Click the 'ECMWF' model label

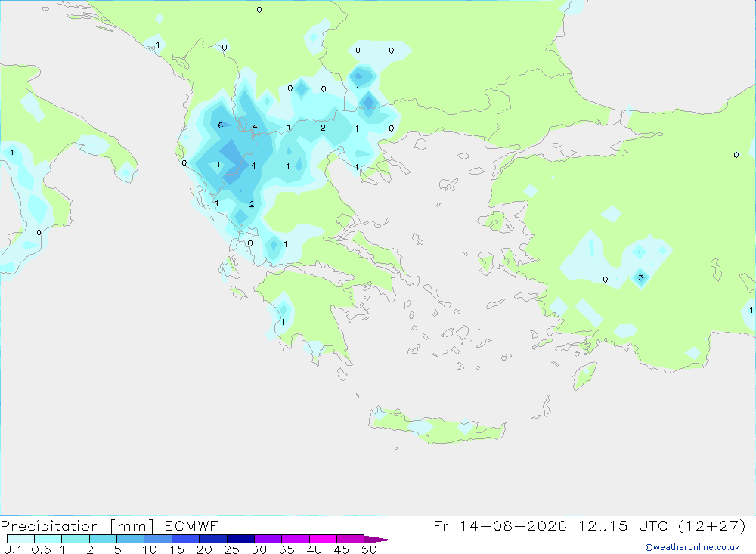point(191,526)
